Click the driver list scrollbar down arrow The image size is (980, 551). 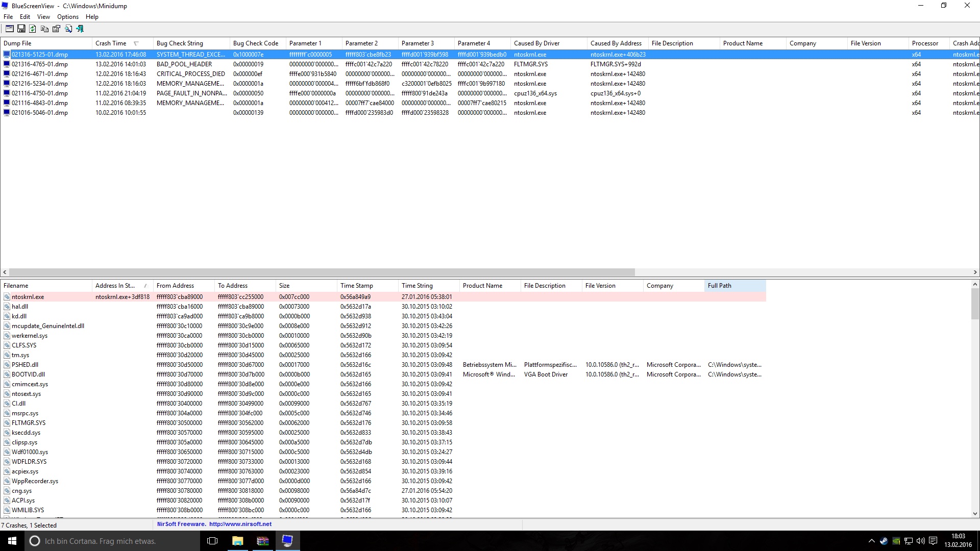(x=975, y=514)
